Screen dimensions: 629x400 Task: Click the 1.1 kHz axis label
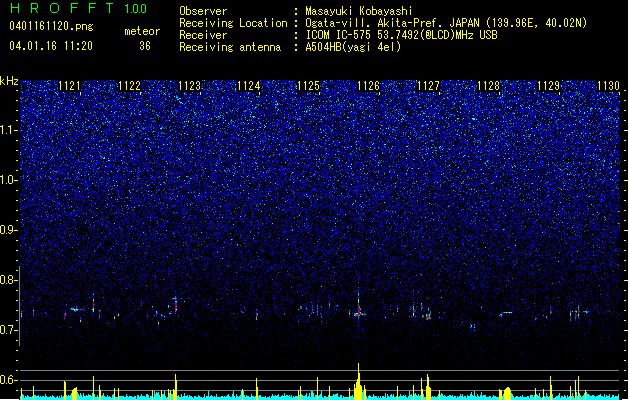coord(8,130)
